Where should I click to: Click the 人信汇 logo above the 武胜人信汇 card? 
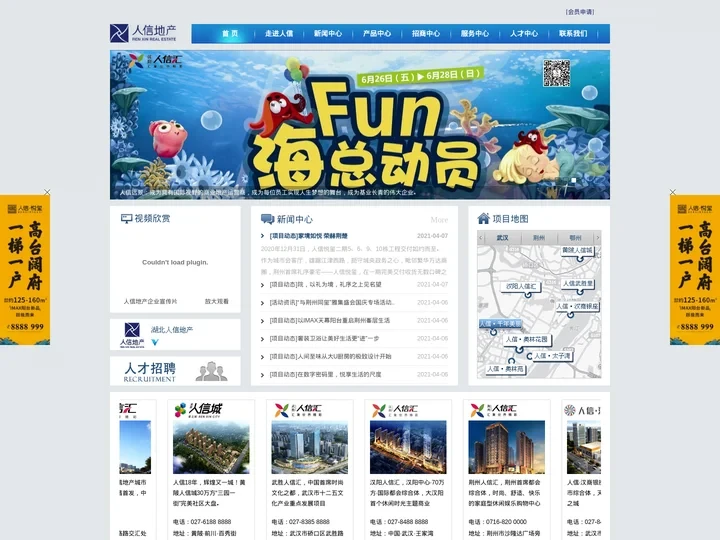pyautogui.click(x=298, y=410)
